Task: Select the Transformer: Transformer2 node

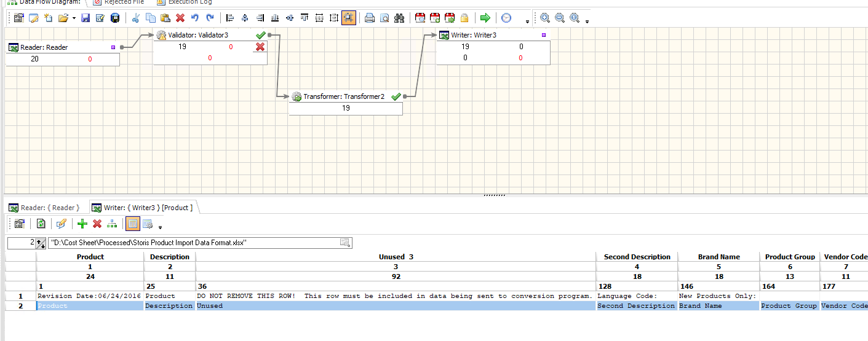Action: [x=346, y=103]
